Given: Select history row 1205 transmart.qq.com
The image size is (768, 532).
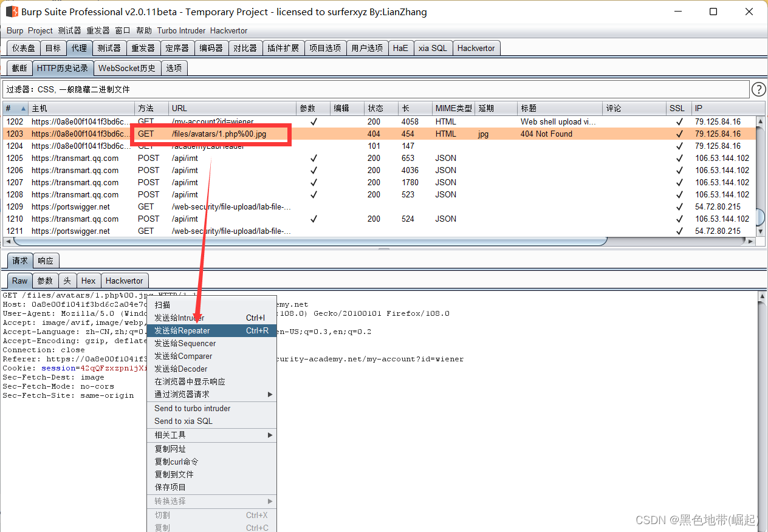Looking at the screenshot, I should click(x=380, y=158).
